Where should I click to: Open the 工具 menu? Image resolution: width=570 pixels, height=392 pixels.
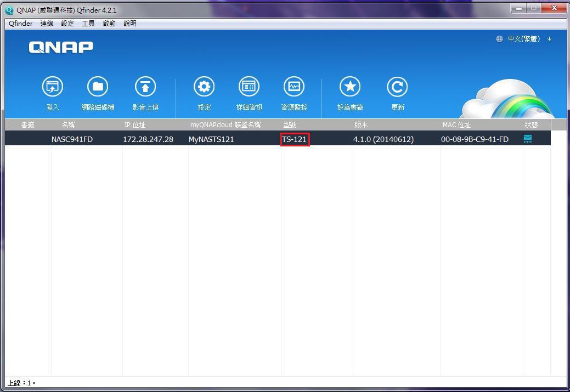pos(88,23)
